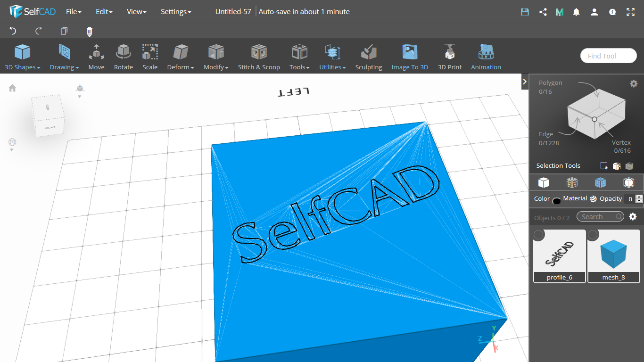
Task: Expand the Edit menu
Action: point(104,12)
